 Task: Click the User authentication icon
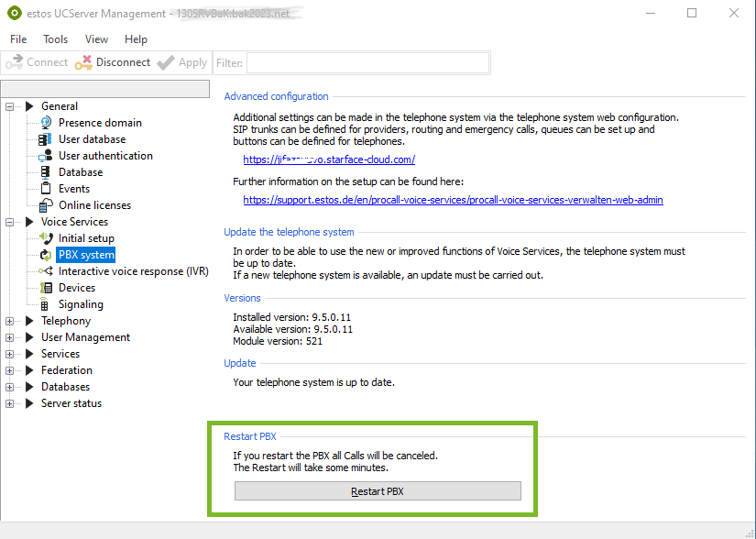click(45, 156)
